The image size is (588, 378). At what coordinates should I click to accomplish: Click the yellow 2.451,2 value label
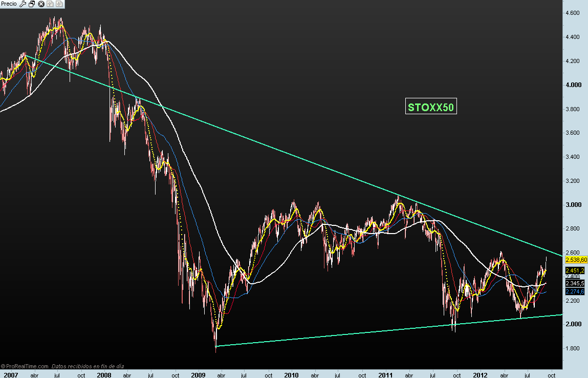(x=575, y=270)
